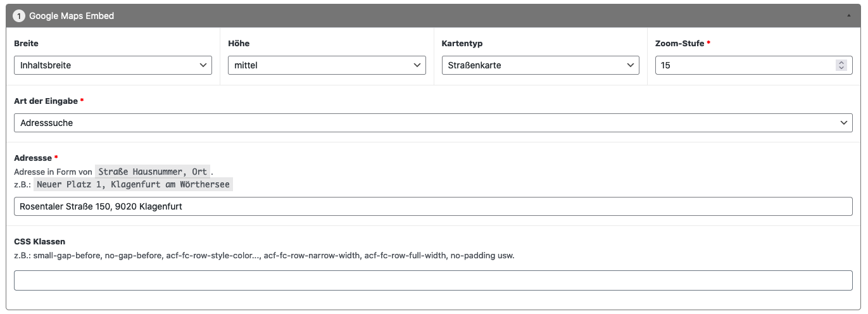Decrease Zoom-Stufe with the down arrow

point(841,68)
